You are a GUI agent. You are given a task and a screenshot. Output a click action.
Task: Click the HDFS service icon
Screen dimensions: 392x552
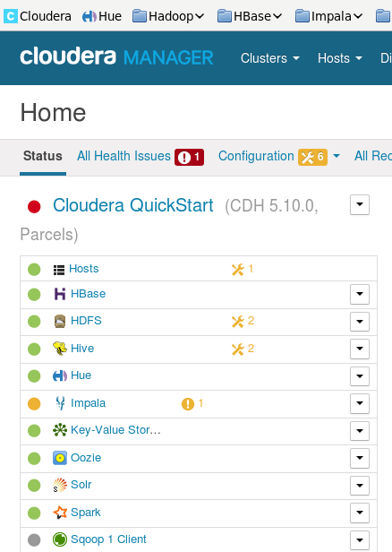[60, 321]
